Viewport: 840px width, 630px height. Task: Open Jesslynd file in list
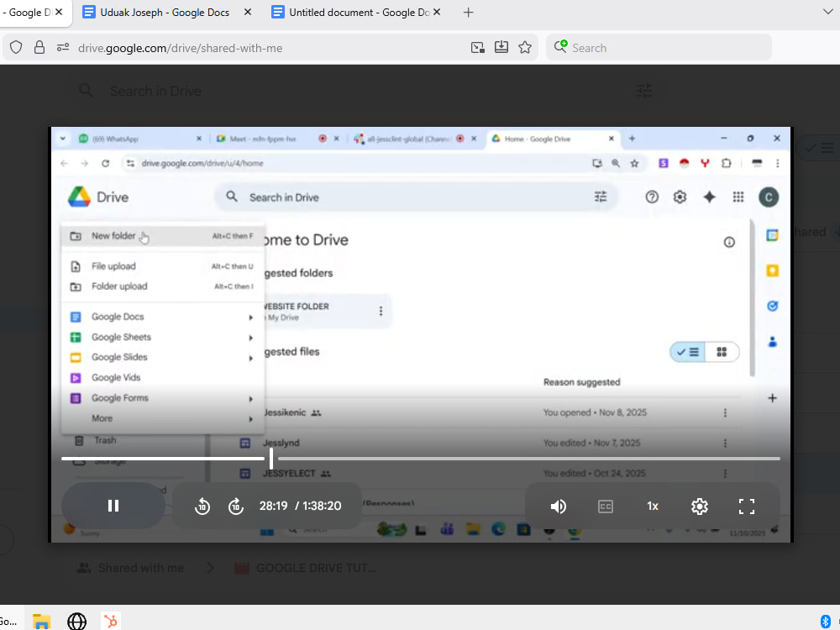(281, 443)
